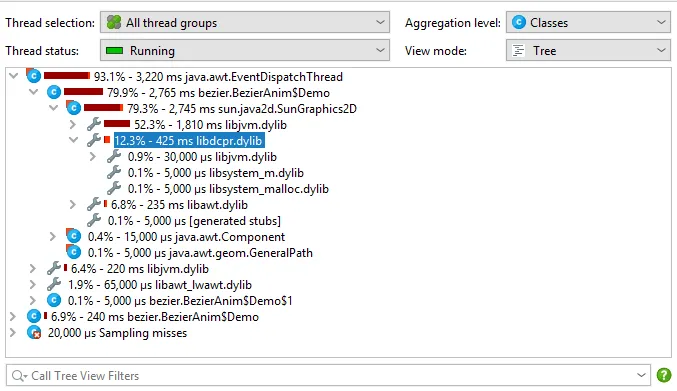The height and width of the screenshot is (391, 677).
Task: Select the 1,810 ms libjvm.dylib row
Action: (x=210, y=125)
